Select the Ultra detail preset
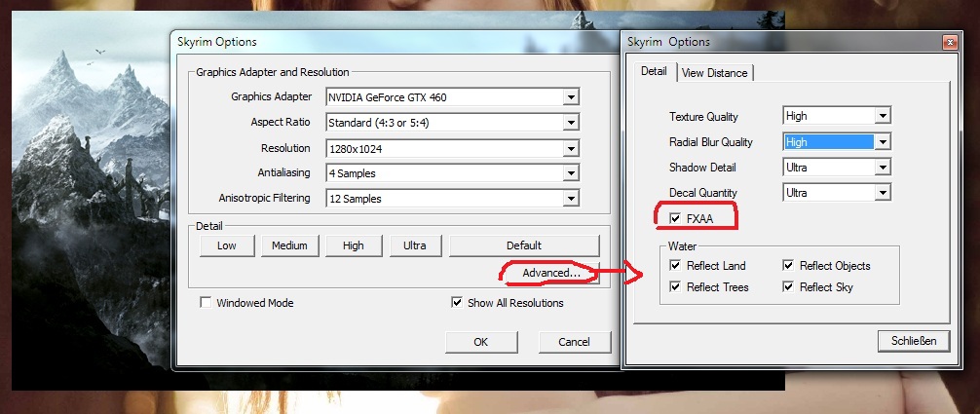 [414, 245]
